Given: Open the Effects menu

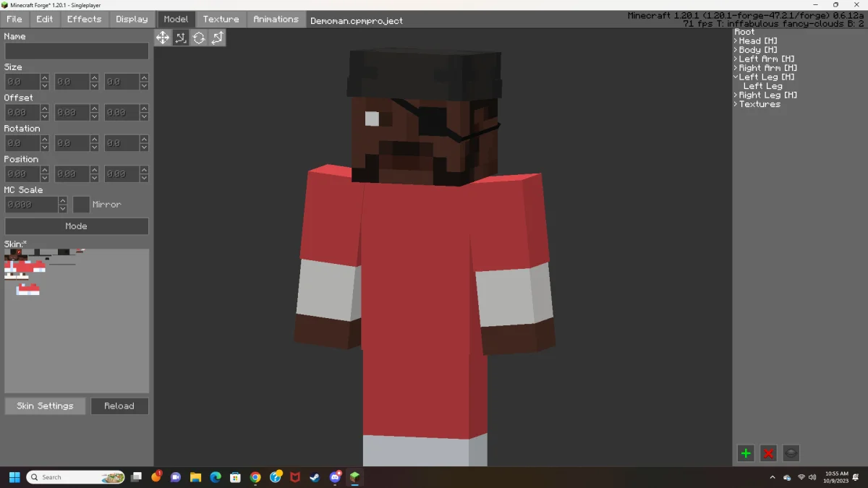Looking at the screenshot, I should 85,19.
